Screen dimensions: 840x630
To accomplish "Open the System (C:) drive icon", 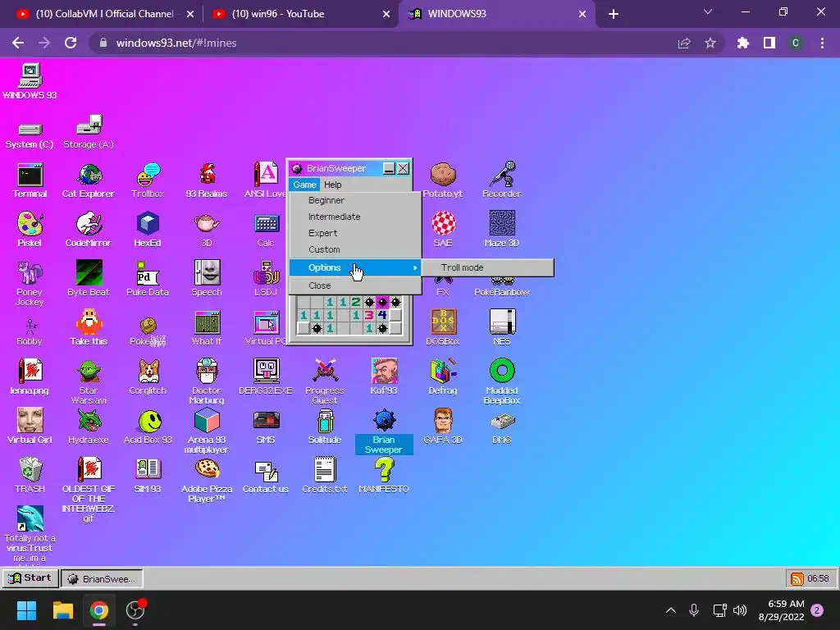I will [x=30, y=135].
